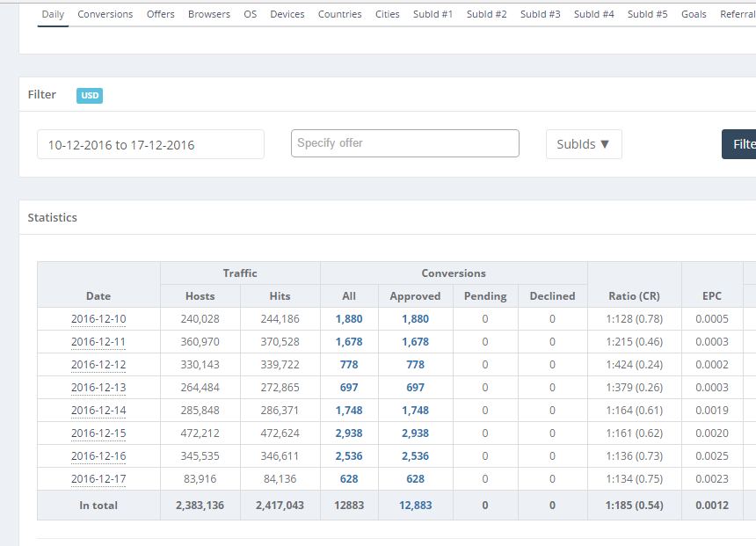The height and width of the screenshot is (546, 756).
Task: Open date 2016-12-17 details
Action: pyautogui.click(x=98, y=479)
